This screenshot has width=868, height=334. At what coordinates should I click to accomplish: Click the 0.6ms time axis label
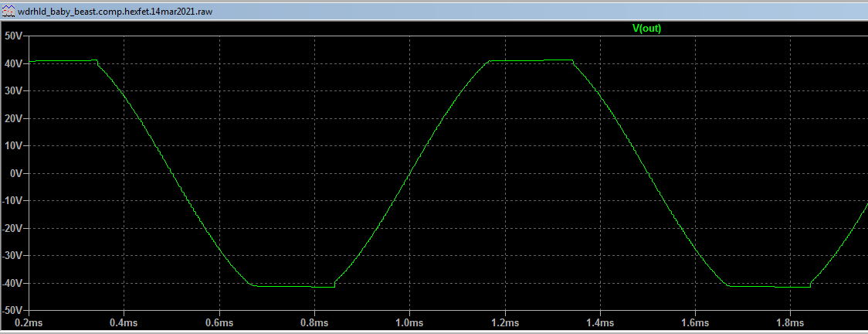coord(219,322)
